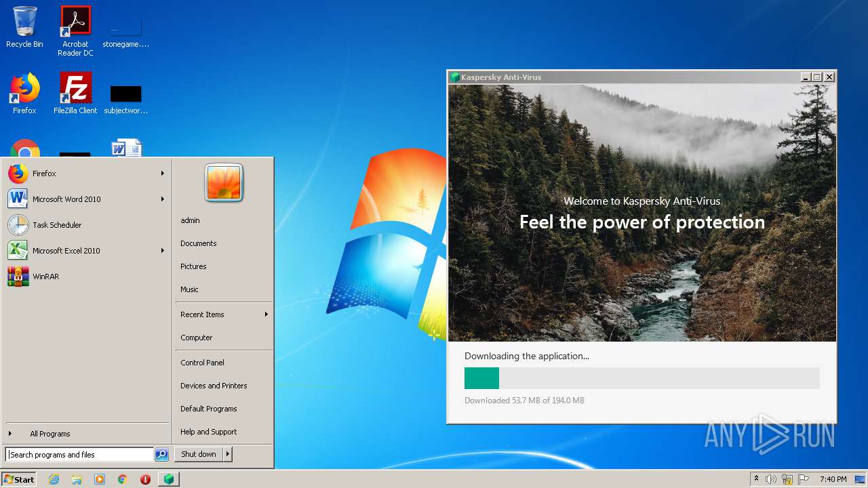Expand the shut down options arrow

tap(228, 454)
